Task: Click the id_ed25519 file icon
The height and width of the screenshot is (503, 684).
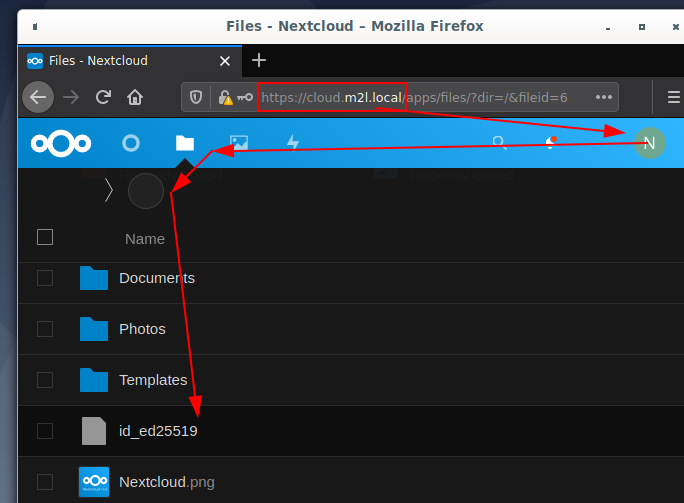Action: click(x=94, y=431)
